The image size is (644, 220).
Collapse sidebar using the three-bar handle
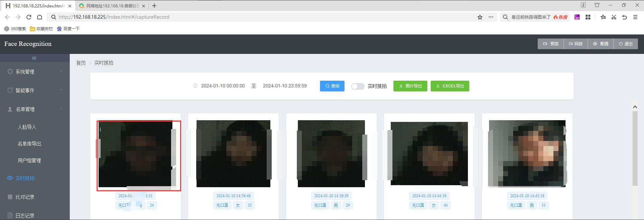coord(34,58)
